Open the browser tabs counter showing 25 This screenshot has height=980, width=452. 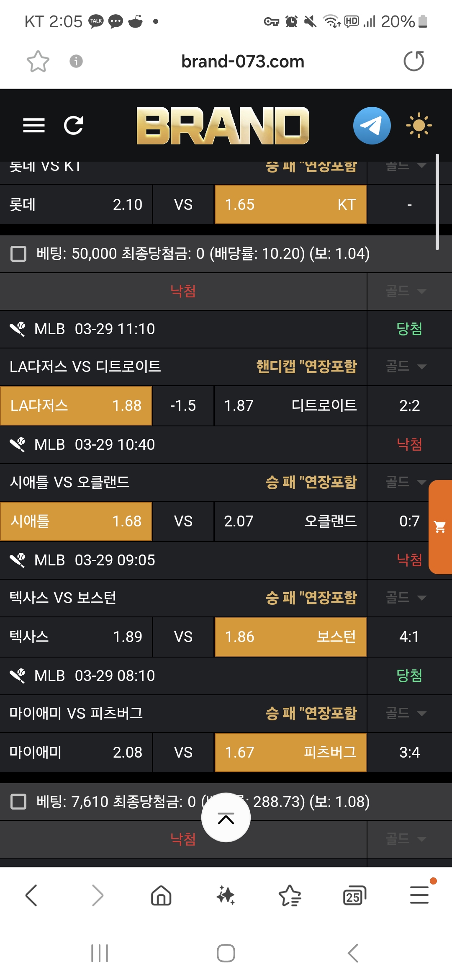[354, 896]
